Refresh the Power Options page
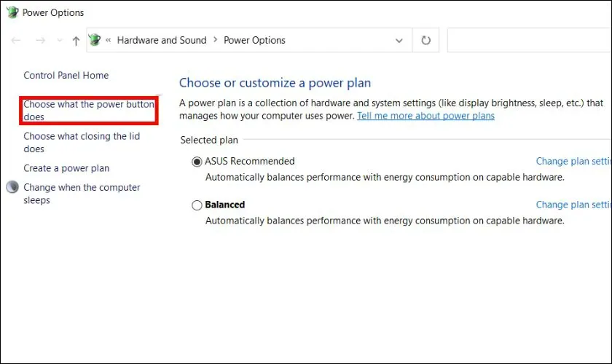This screenshot has height=364, width=612. [425, 40]
